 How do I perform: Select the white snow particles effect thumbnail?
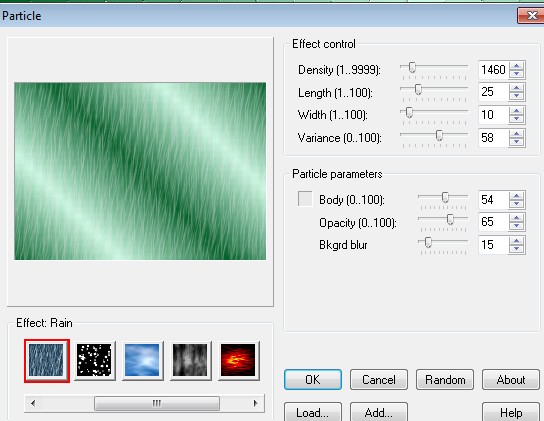(x=94, y=361)
